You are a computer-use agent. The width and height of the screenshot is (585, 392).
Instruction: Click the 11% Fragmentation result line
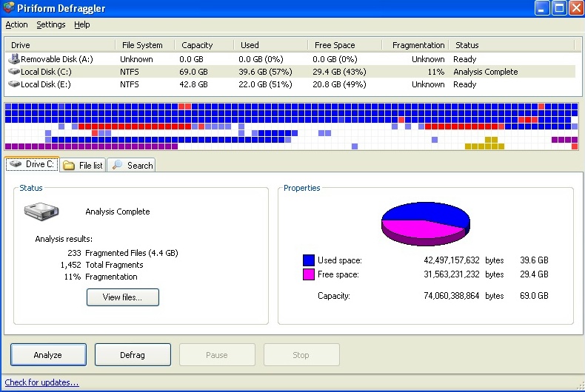coord(101,277)
